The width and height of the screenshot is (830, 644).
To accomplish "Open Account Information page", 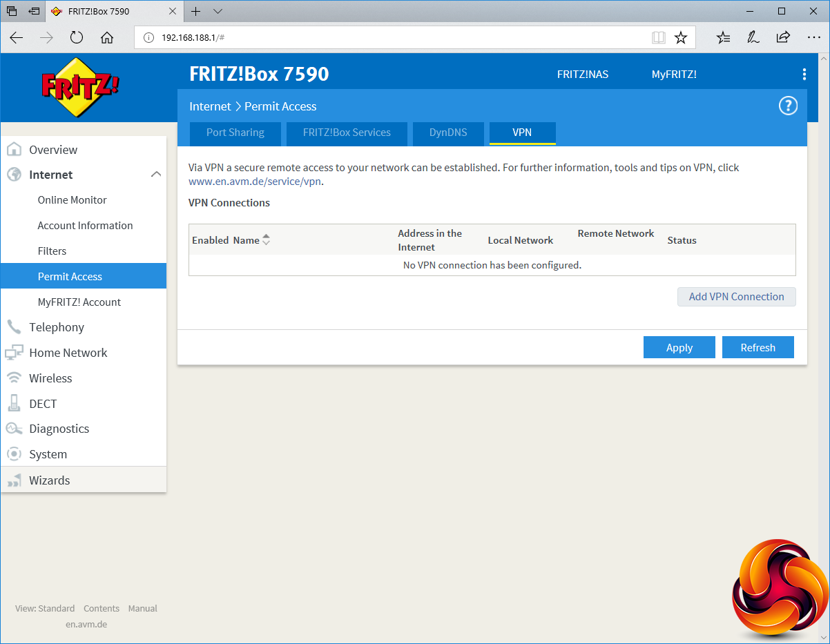I will (84, 226).
